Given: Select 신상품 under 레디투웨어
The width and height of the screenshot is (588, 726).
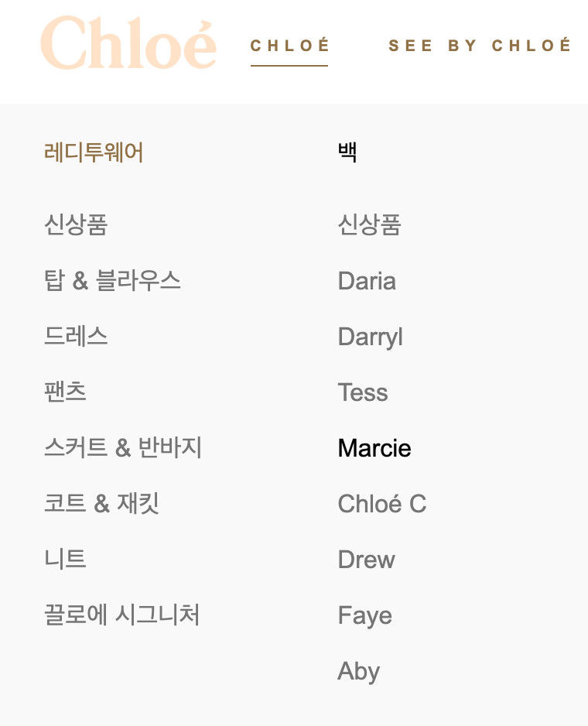Looking at the screenshot, I should pos(75,225).
